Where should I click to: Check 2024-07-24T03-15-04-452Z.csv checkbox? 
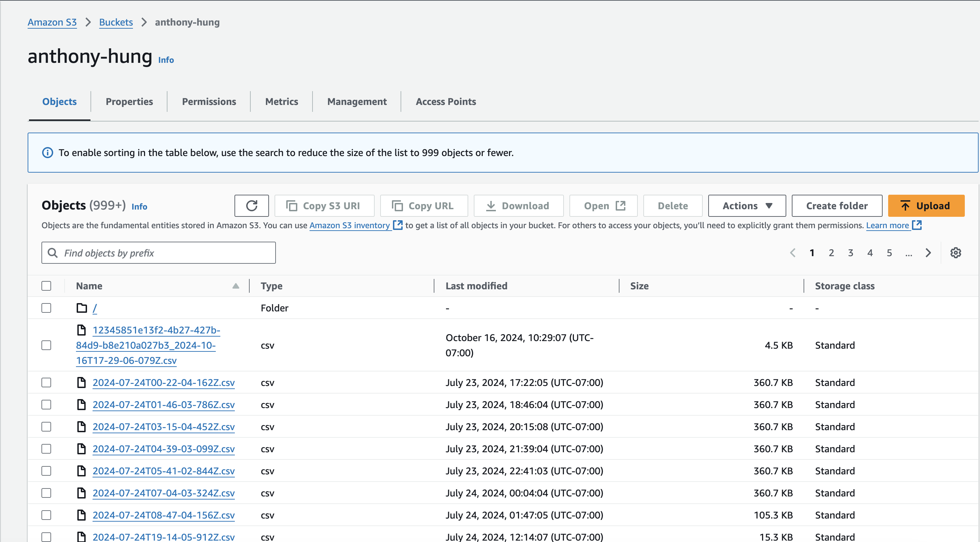[46, 426]
